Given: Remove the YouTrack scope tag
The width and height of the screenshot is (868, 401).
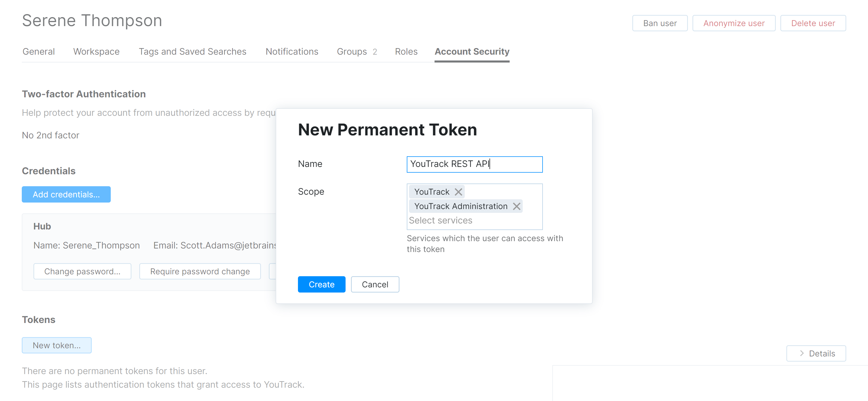Looking at the screenshot, I should click(458, 192).
